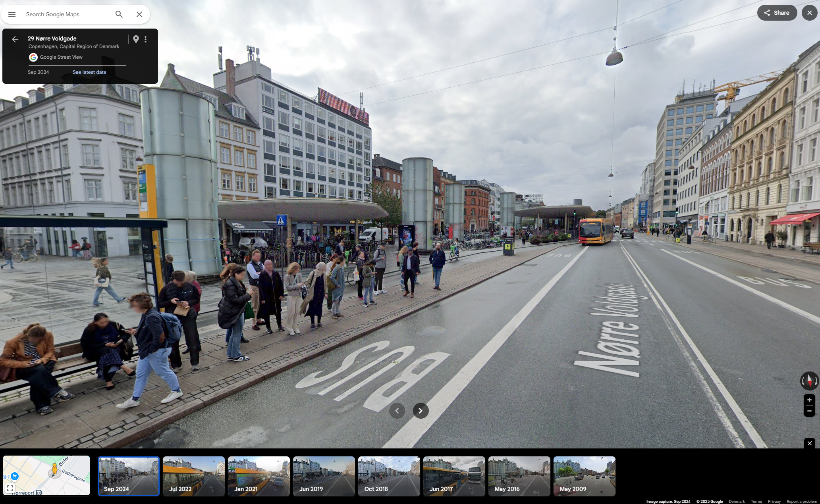This screenshot has height=504, width=820.
Task: Advance forward with the right chevron arrow
Action: (421, 411)
